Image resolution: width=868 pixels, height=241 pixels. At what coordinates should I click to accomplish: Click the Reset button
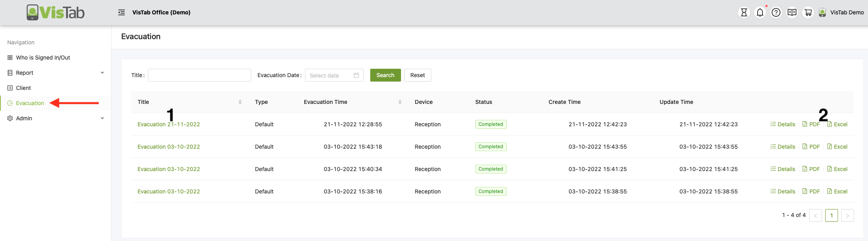[x=417, y=75]
